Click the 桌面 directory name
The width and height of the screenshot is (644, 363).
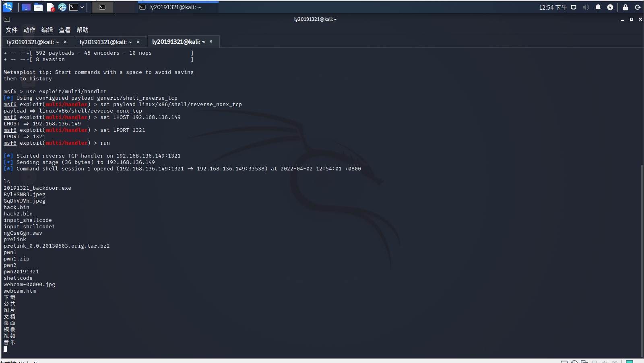[x=10, y=323]
